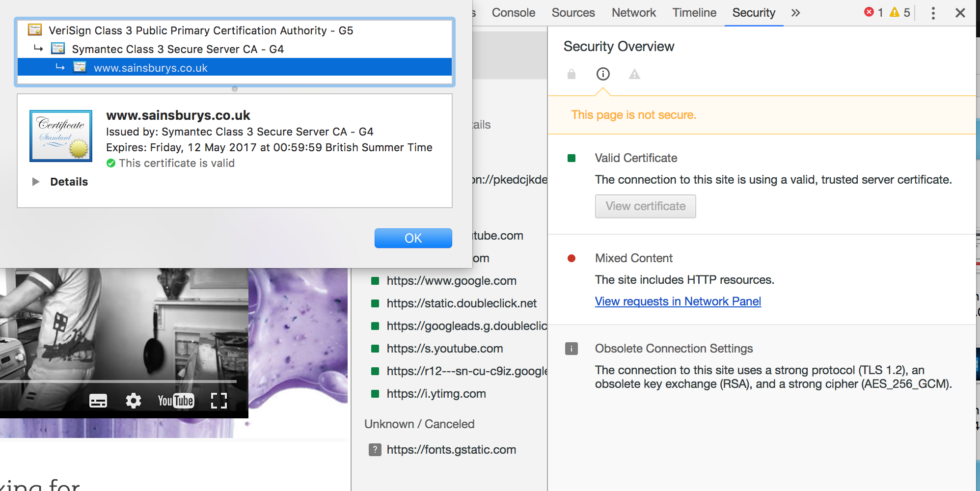Click 'This page is not secure.' message

(x=633, y=115)
